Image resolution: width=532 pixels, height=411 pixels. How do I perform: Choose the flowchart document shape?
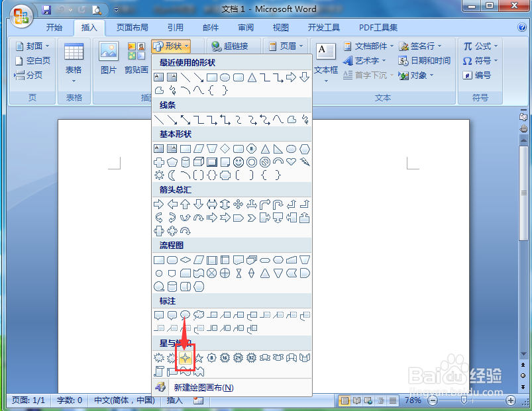(239, 260)
